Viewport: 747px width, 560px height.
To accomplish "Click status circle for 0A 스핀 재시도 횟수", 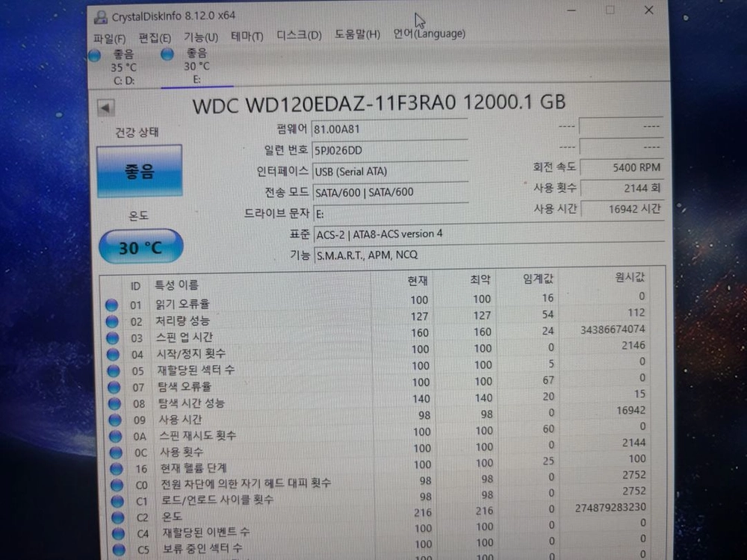I will [x=116, y=437].
